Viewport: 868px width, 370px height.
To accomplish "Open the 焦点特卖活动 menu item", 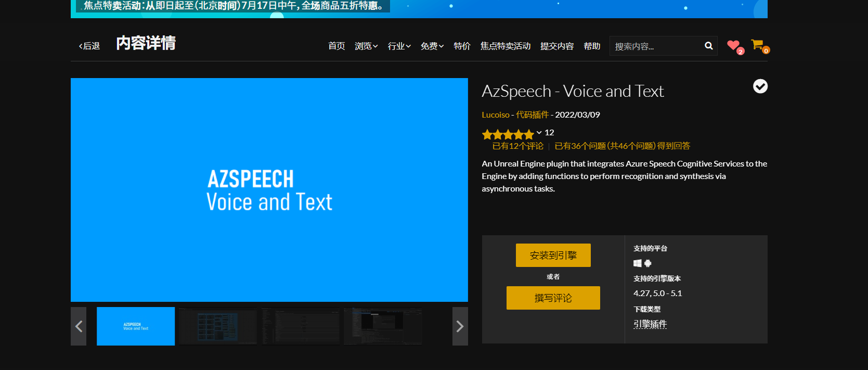I will pos(506,46).
